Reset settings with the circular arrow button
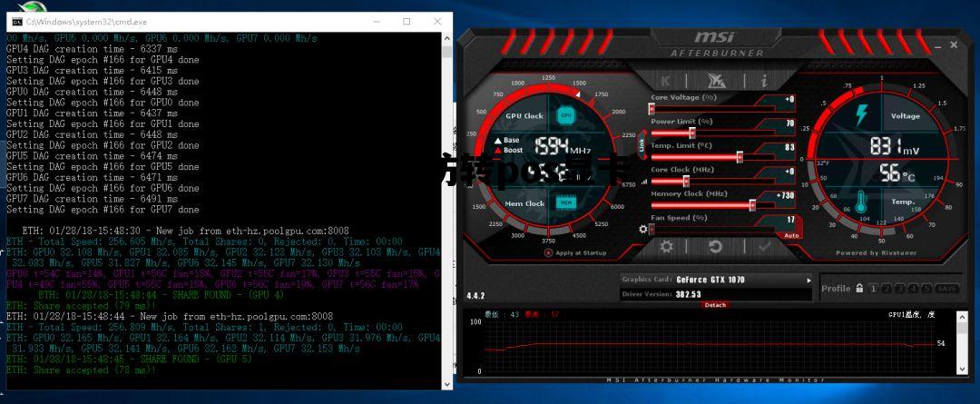Screen dimensions: 980x404 tap(716, 246)
